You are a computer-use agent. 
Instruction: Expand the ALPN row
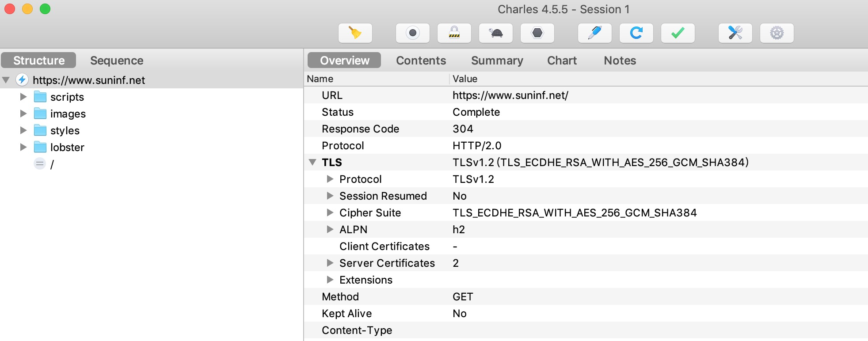(x=330, y=229)
